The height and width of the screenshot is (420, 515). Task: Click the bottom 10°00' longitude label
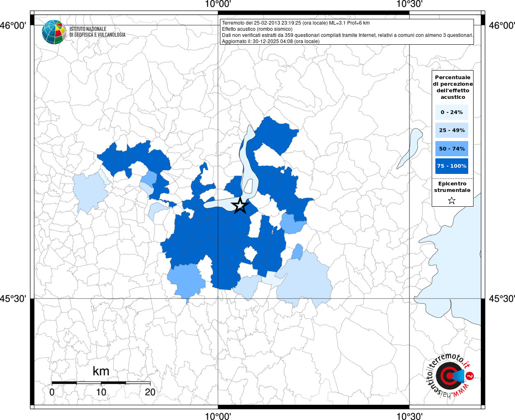click(218, 416)
